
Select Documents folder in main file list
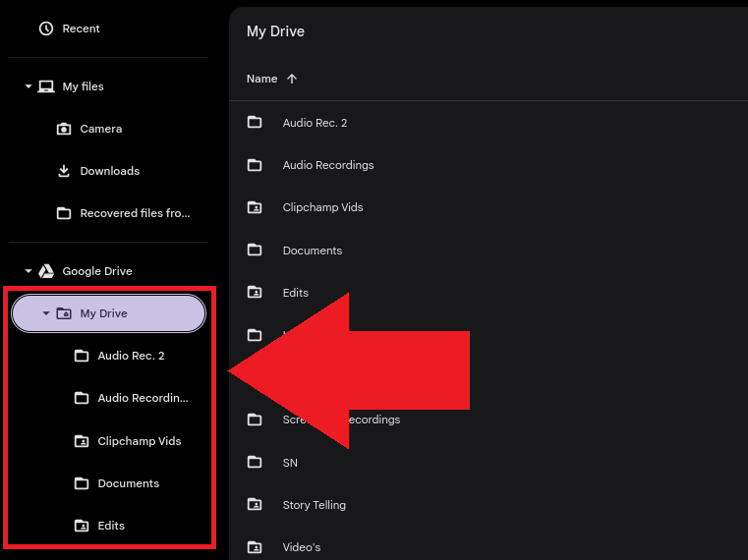[x=312, y=251]
